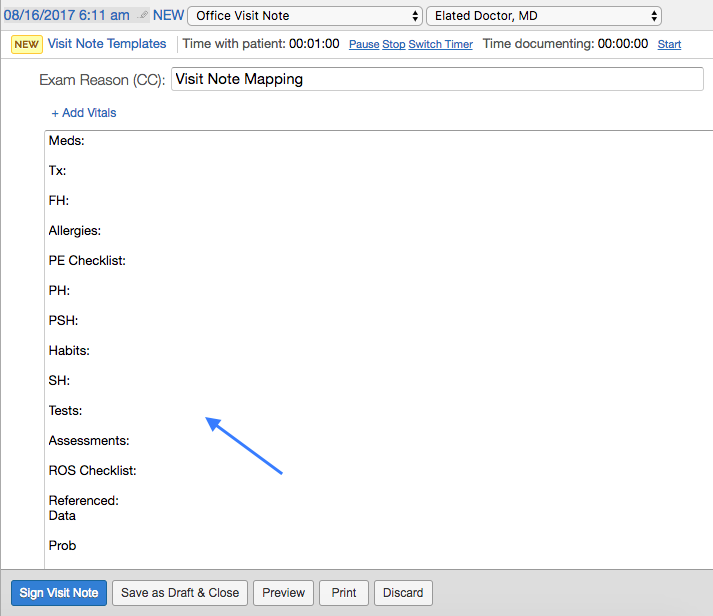This screenshot has width=713, height=616.
Task: Open the Office Visit Note dropdown
Action: tap(304, 16)
